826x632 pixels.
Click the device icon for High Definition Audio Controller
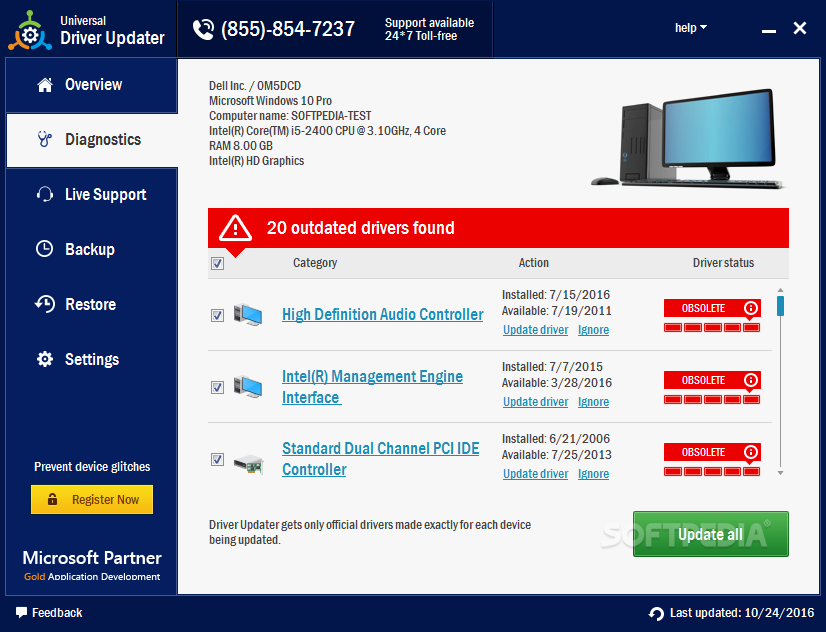pyautogui.click(x=248, y=314)
